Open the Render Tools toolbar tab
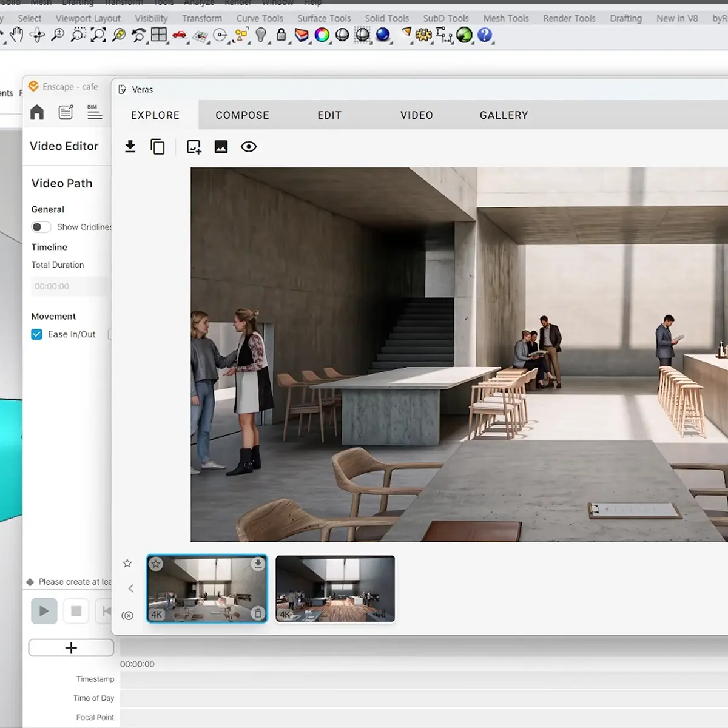Screen dimensions: 728x728 click(569, 18)
